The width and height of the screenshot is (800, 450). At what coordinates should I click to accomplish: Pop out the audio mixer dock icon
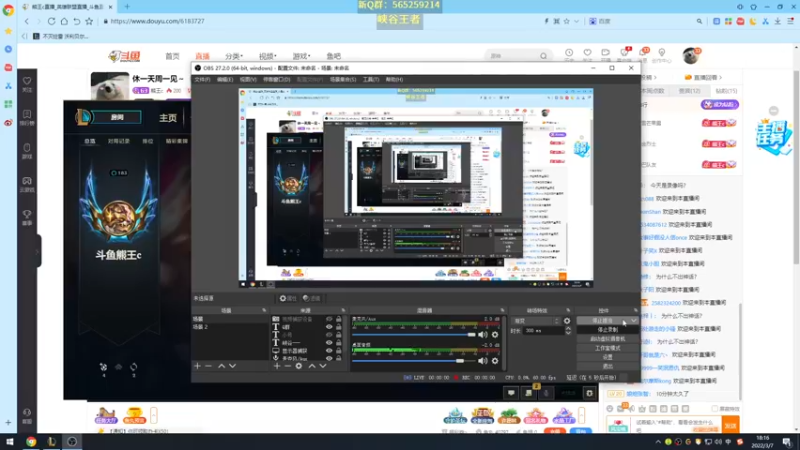click(502, 310)
